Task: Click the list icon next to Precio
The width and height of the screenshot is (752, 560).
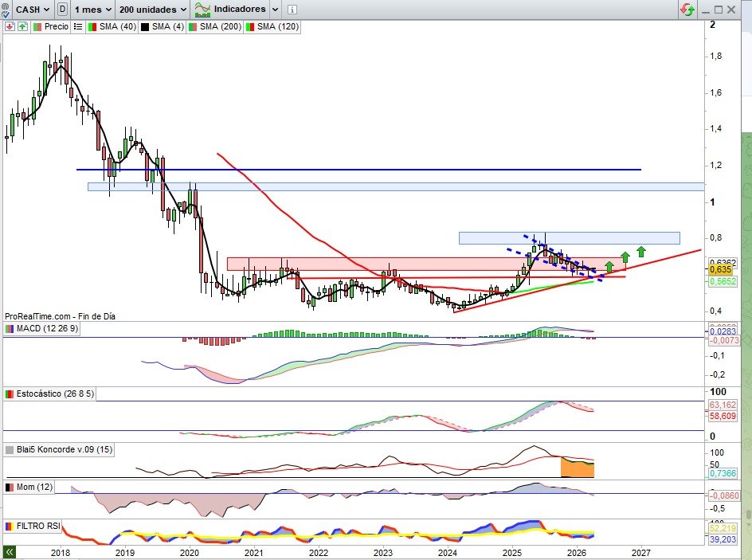Action: pyautogui.click(x=78, y=27)
